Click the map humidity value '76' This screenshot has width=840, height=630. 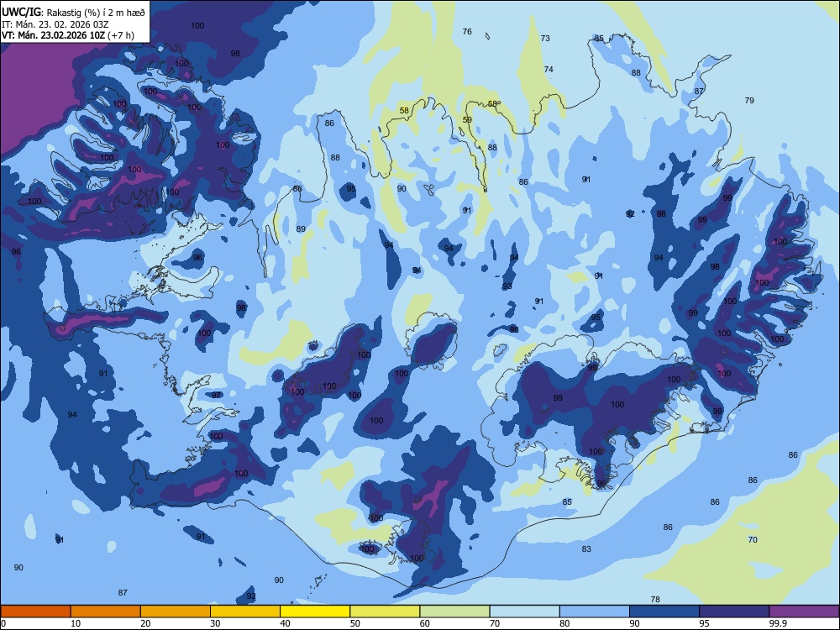tap(467, 32)
